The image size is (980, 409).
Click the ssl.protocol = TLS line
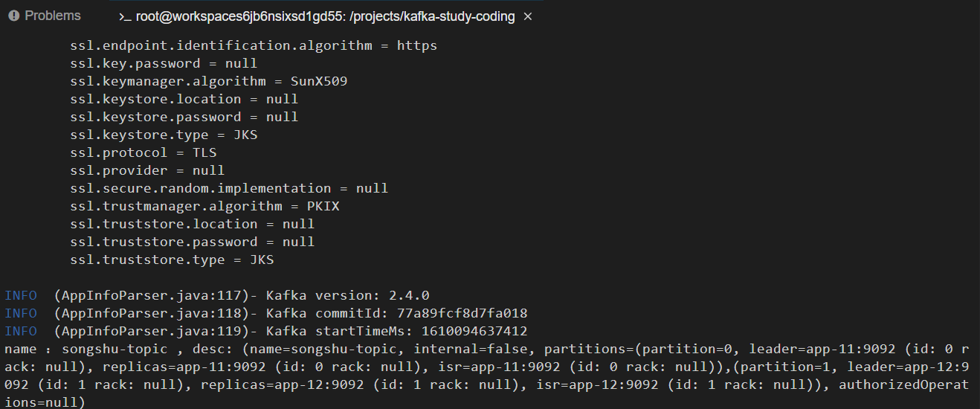[144, 152]
